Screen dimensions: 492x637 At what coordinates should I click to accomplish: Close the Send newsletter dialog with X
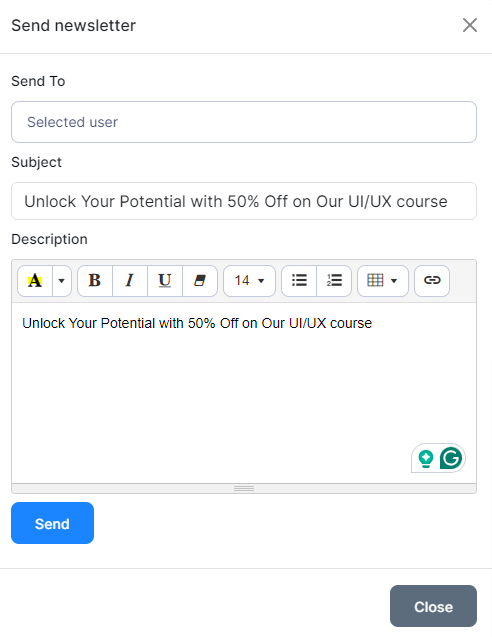(470, 25)
